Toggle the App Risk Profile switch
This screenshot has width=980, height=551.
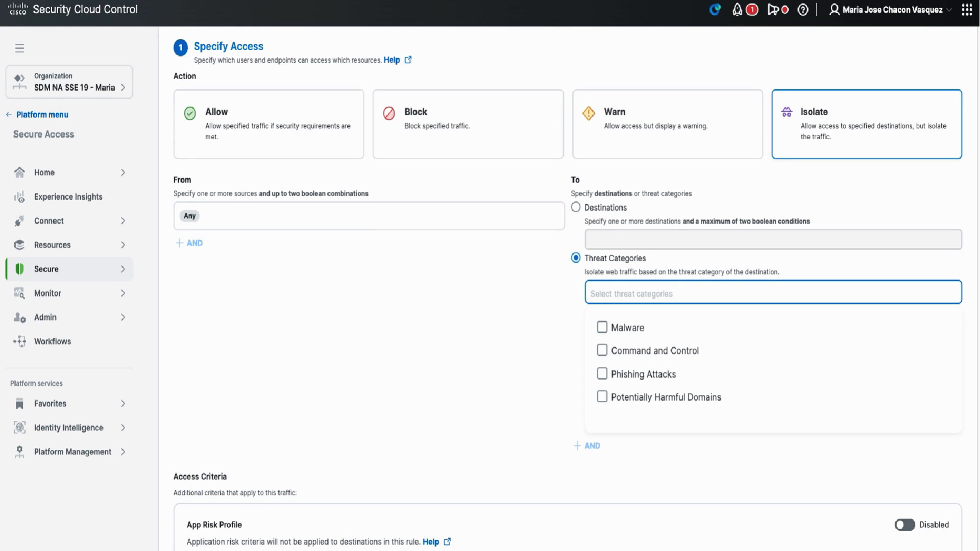tap(904, 524)
